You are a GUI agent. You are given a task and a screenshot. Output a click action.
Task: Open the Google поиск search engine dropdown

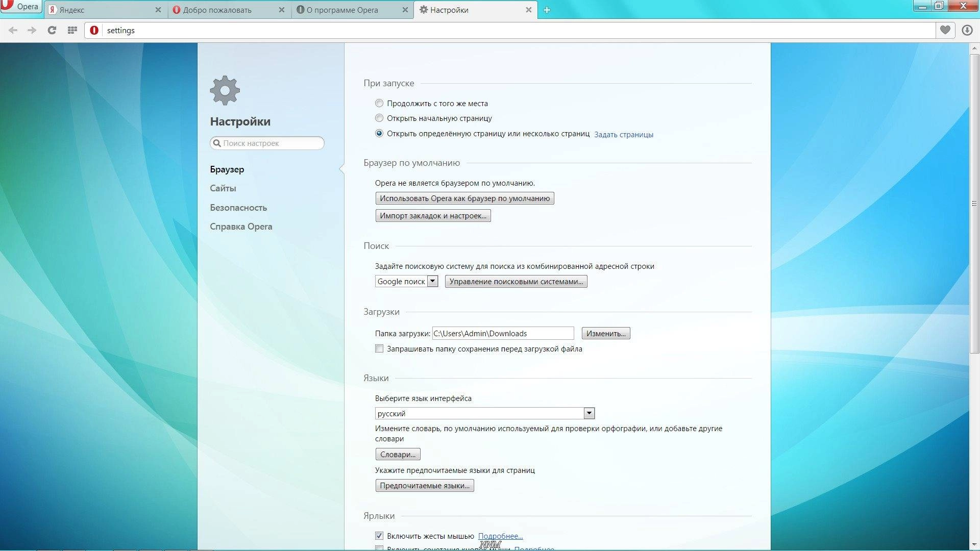(x=407, y=282)
